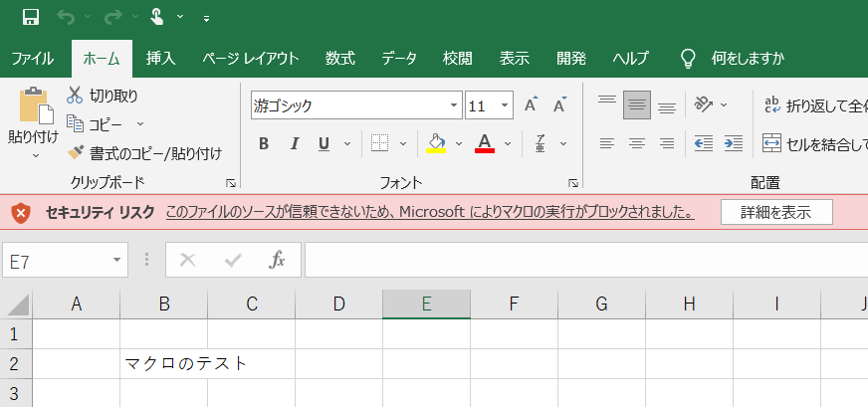Open the ヘルプ tab
Screen dimensions: 868x407
tap(630, 58)
